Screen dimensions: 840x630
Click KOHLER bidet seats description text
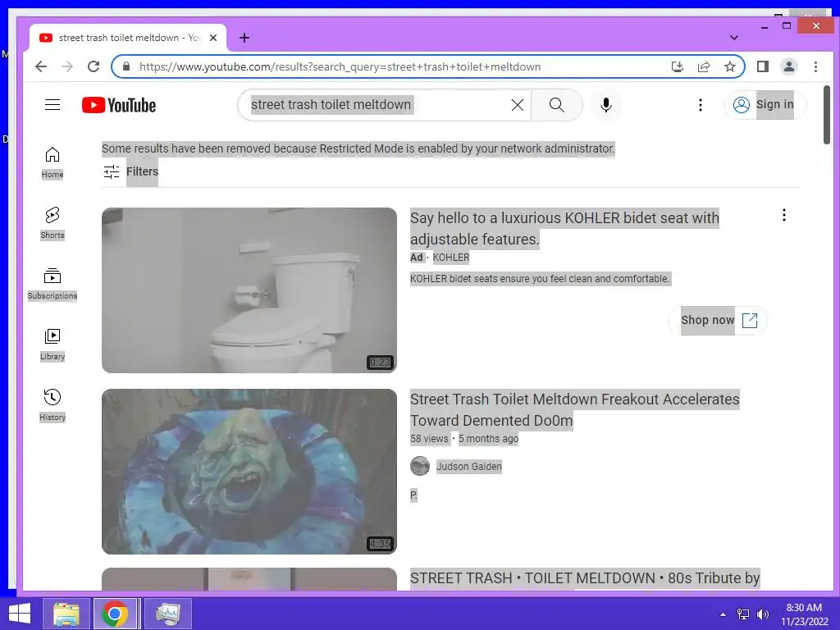[x=541, y=279]
